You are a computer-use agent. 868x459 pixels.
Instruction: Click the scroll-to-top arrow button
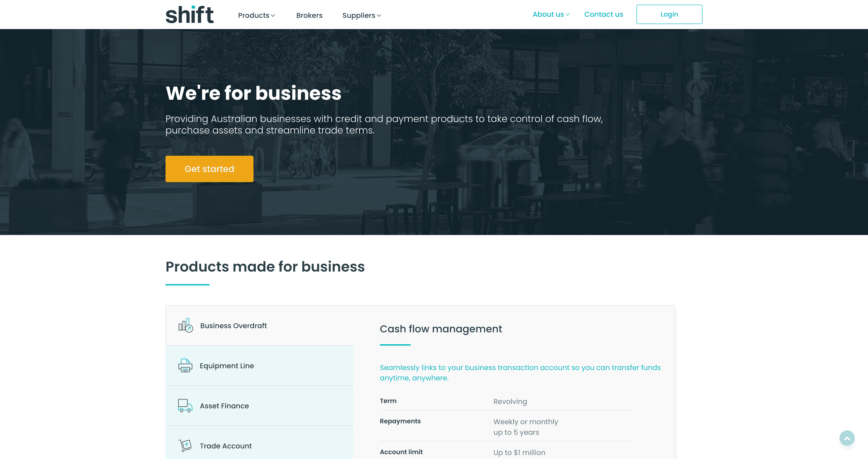click(x=847, y=438)
